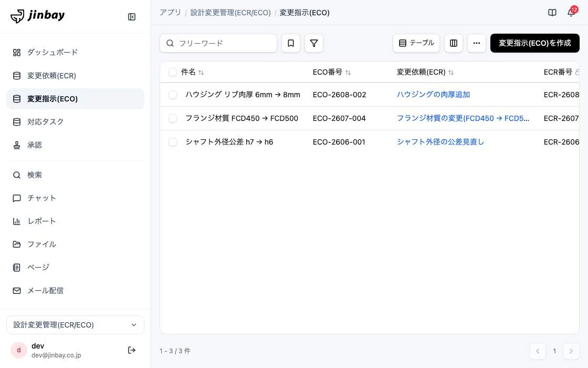Click the logout icon next to dev

132,350
